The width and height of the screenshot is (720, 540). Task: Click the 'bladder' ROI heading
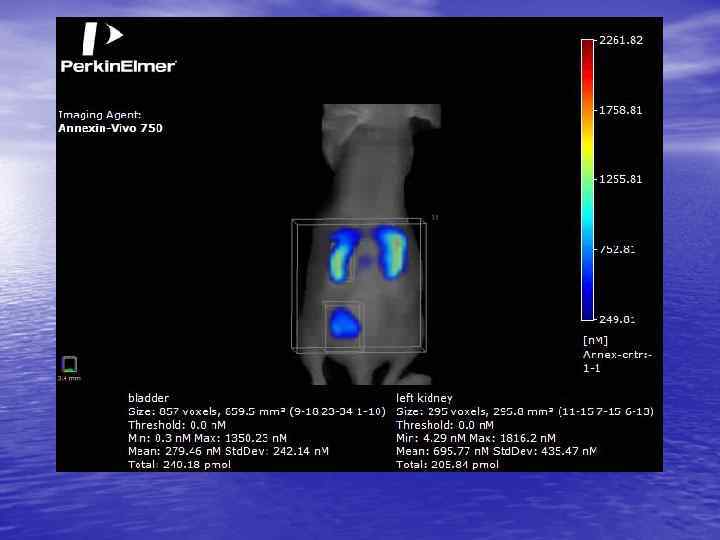click(x=148, y=398)
